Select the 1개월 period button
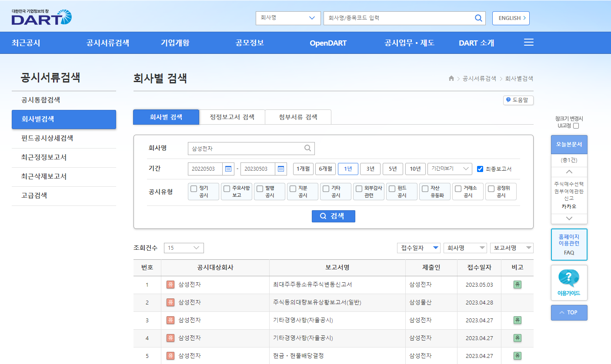611x364 pixels. pyautogui.click(x=303, y=169)
